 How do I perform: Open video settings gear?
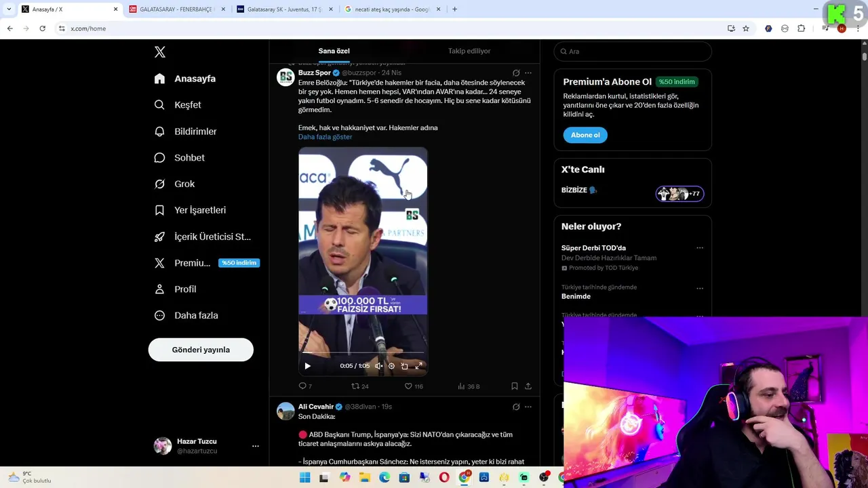tap(391, 366)
